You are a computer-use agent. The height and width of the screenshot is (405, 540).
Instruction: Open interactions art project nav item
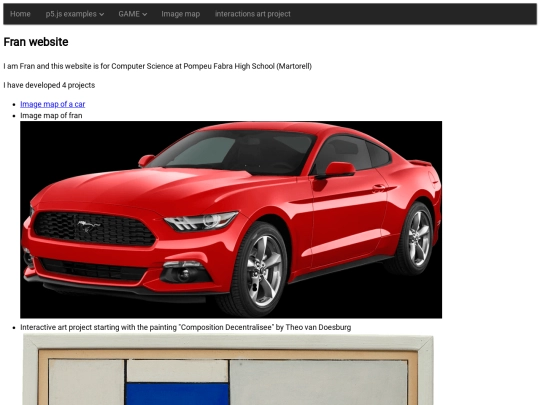pyautogui.click(x=253, y=14)
